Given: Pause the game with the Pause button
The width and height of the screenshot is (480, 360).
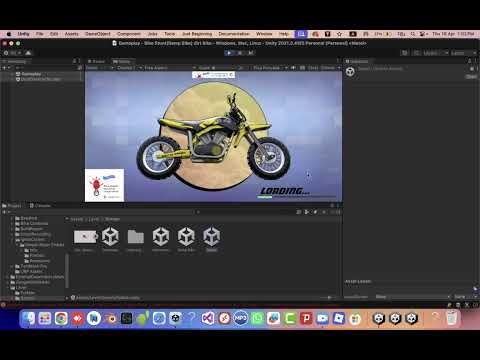Looking at the screenshot, I should [240, 53].
